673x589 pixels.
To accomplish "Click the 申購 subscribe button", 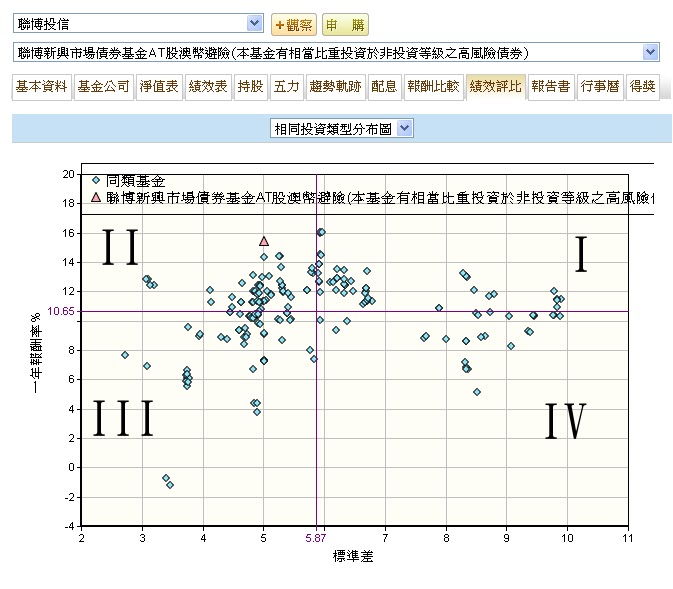I will pos(345,25).
